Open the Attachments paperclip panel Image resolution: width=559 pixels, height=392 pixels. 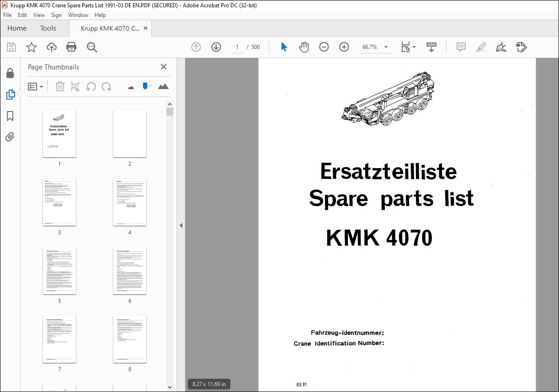[10, 137]
